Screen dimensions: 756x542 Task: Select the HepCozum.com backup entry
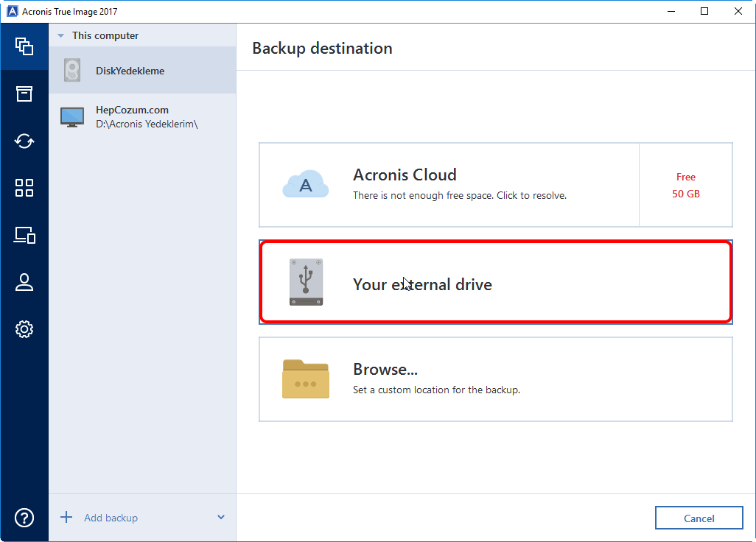[x=142, y=117]
